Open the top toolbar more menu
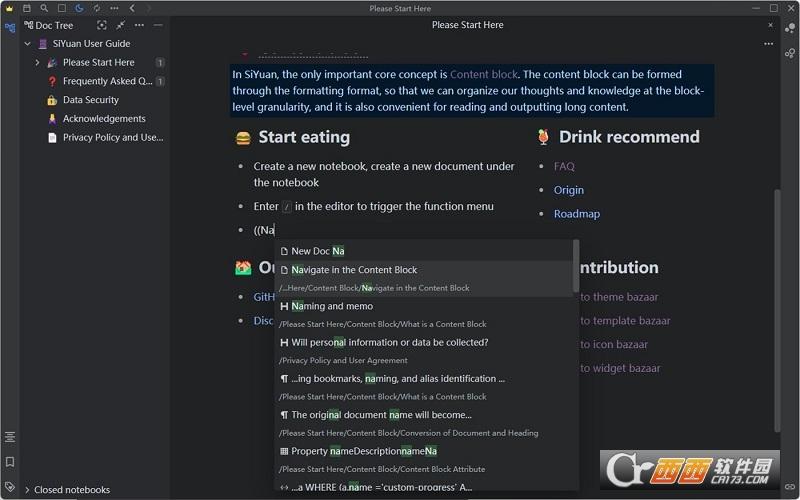 click(x=114, y=8)
